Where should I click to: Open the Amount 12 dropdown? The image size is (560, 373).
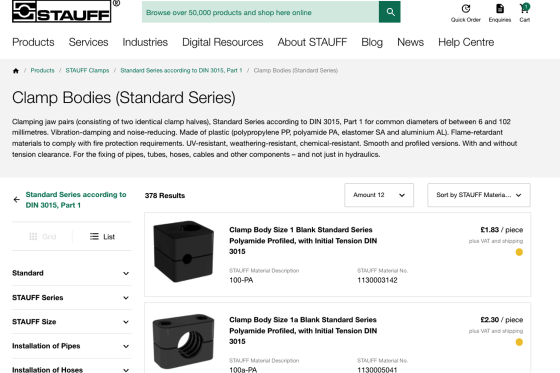379,195
